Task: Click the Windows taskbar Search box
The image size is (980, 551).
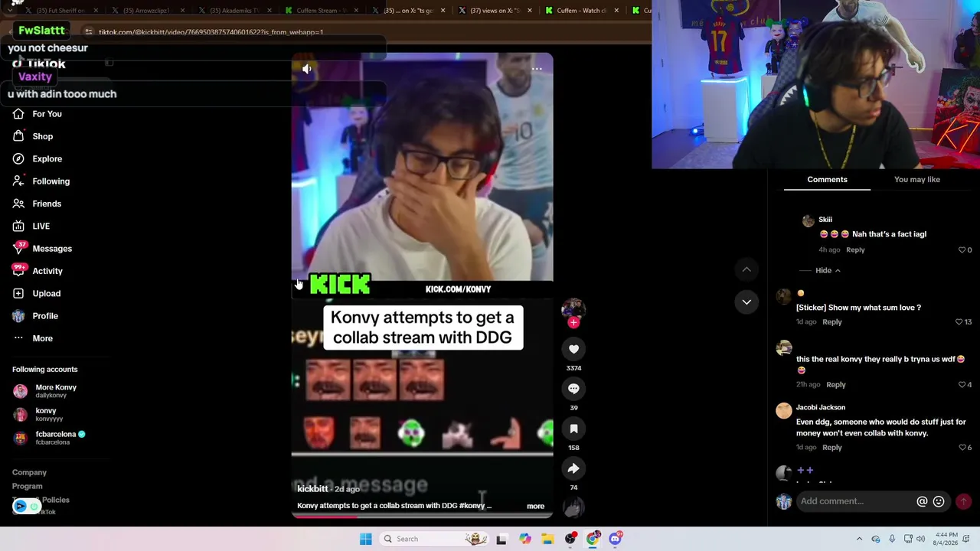Action: coord(434,539)
